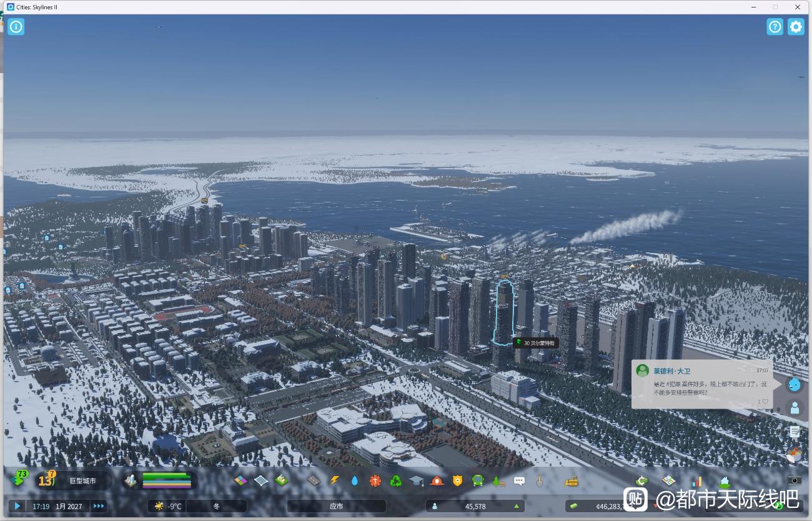Open the help question mark button
812x521 pixels.
click(775, 27)
